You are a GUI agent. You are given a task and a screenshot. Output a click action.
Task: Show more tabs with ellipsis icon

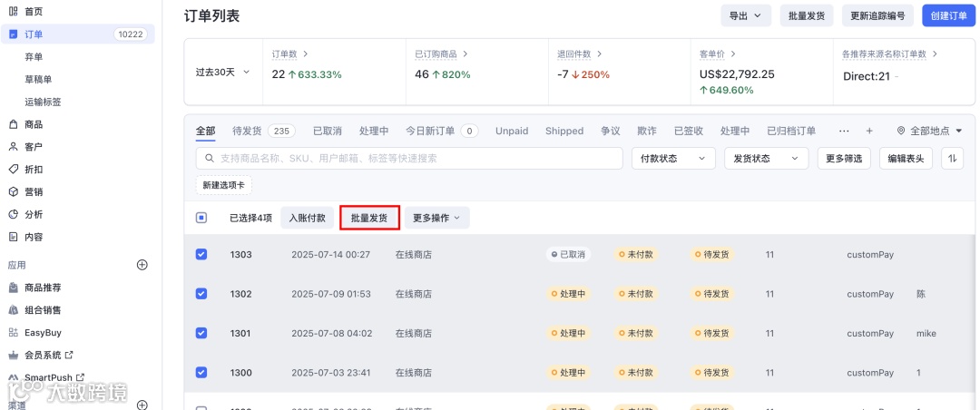(x=844, y=131)
